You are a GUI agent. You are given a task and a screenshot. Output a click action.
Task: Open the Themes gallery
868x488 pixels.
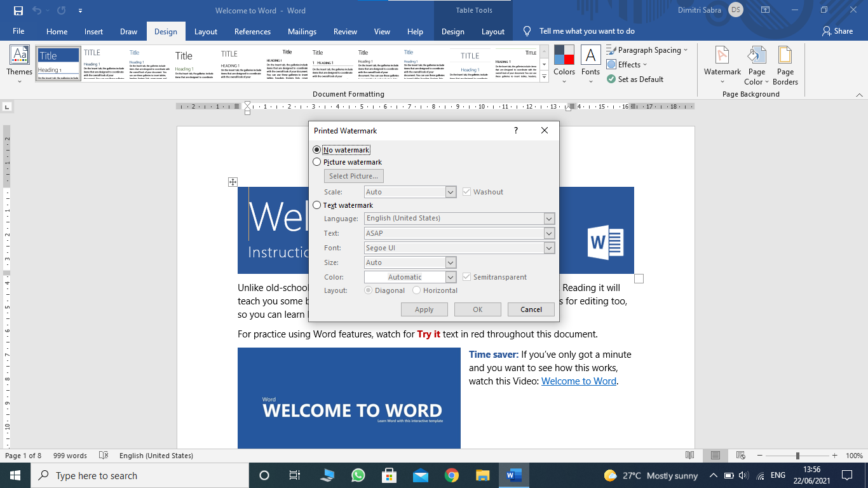(x=19, y=64)
